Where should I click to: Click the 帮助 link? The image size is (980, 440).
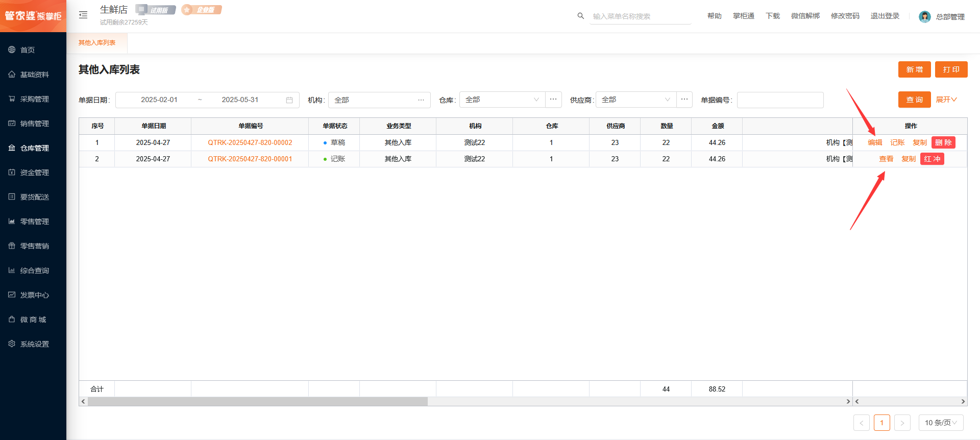[x=715, y=16]
